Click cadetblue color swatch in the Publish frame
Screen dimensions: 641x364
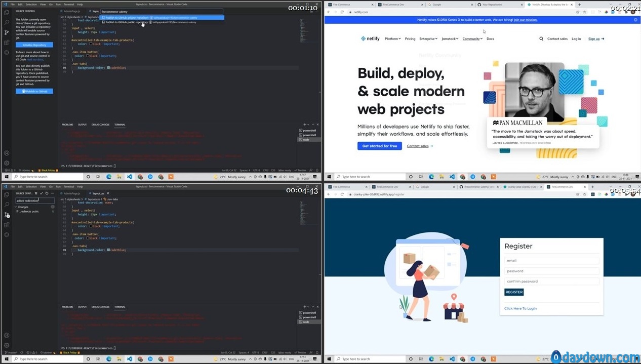(x=108, y=67)
